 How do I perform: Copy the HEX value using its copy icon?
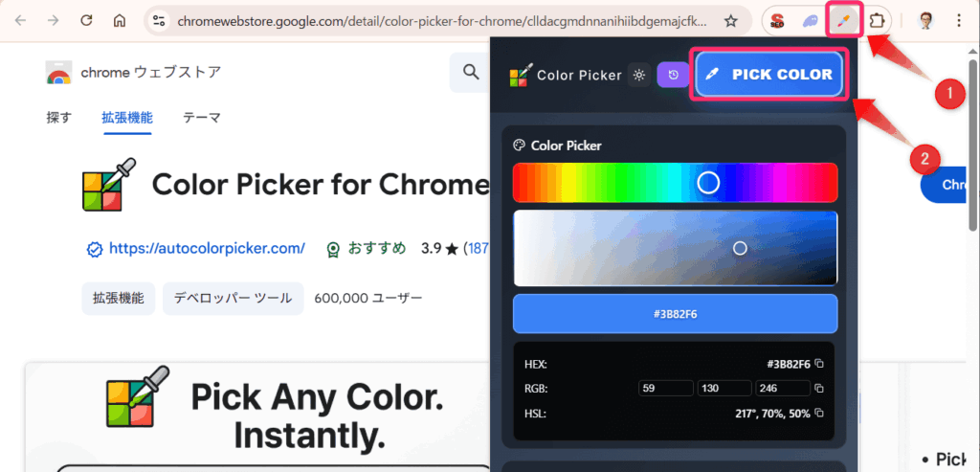pyautogui.click(x=819, y=364)
